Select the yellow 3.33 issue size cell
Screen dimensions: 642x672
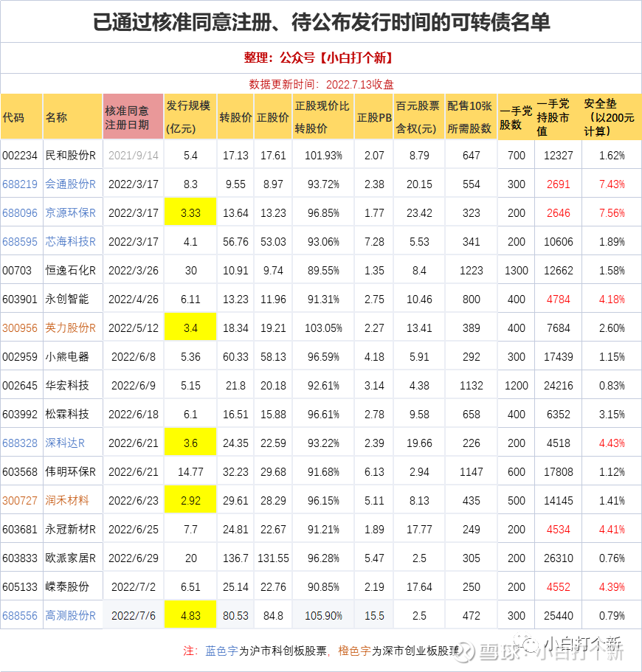click(x=190, y=212)
